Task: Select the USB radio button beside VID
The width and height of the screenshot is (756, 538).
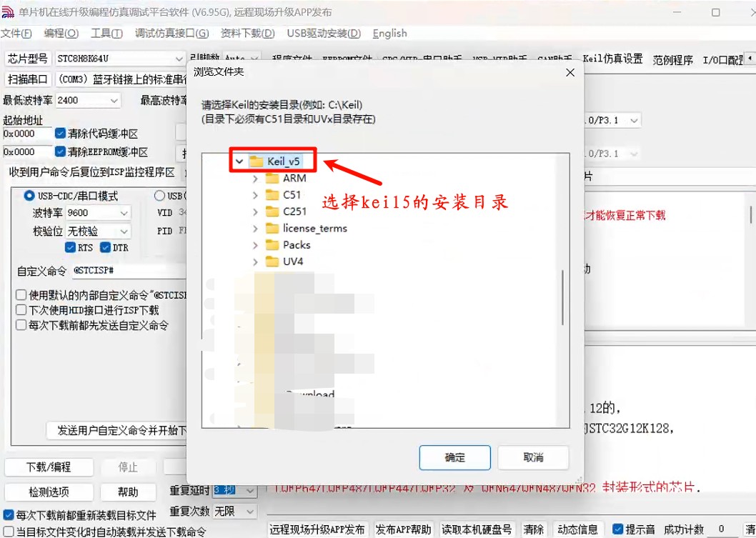Action: (x=159, y=196)
